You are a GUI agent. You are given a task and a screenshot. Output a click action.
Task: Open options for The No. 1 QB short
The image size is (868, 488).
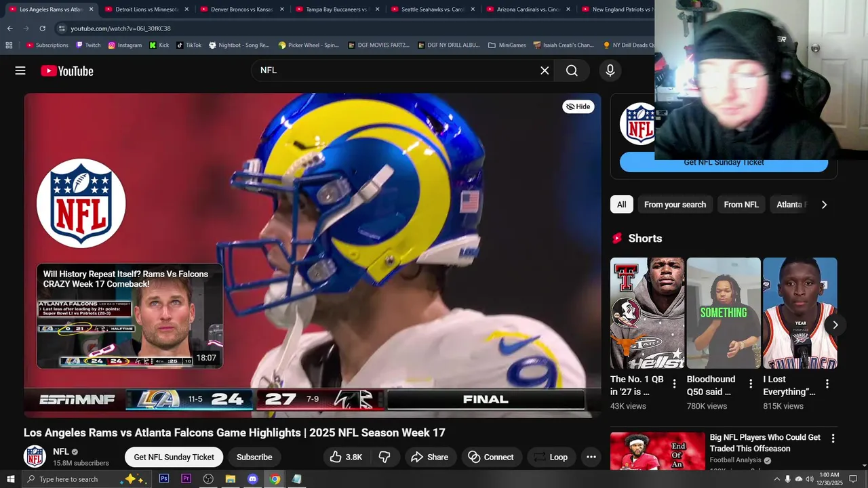[674, 384]
